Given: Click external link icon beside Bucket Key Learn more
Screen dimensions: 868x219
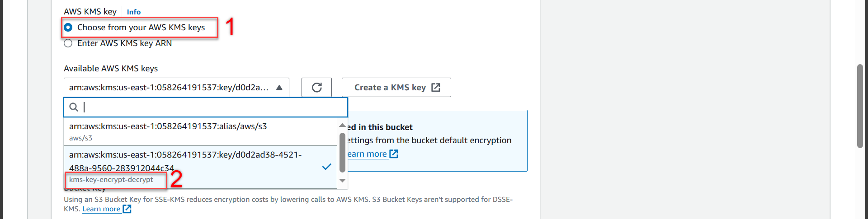Looking at the screenshot, I should pos(127,209).
